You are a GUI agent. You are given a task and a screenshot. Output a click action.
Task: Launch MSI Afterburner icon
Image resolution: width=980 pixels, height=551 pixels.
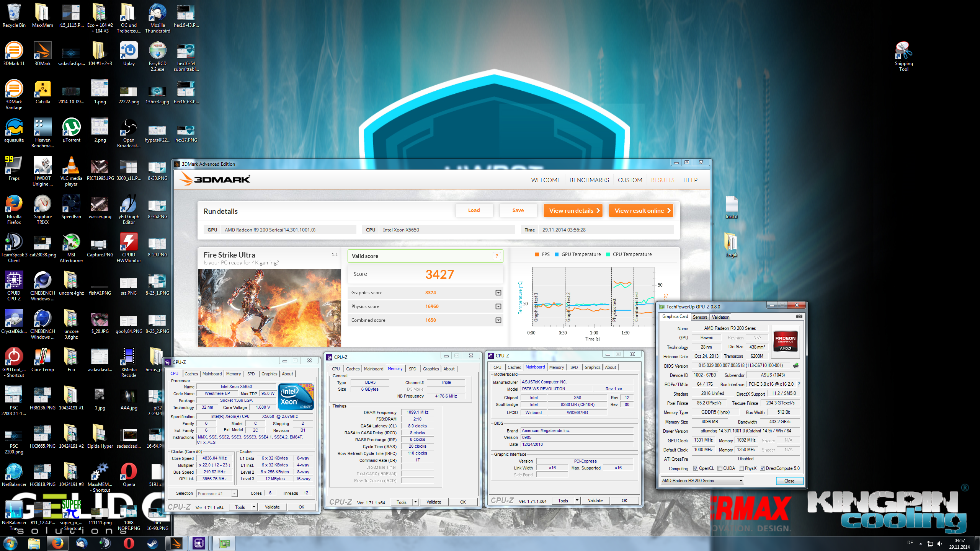point(71,247)
